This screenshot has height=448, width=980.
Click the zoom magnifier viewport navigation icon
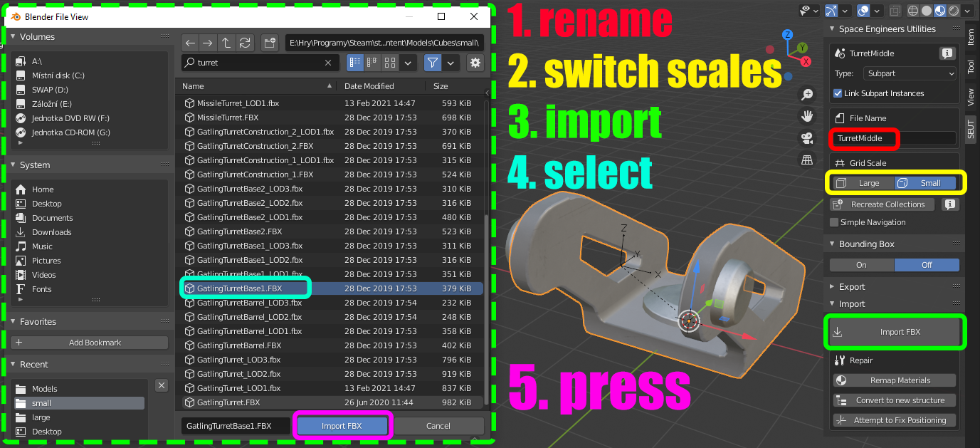tap(807, 94)
